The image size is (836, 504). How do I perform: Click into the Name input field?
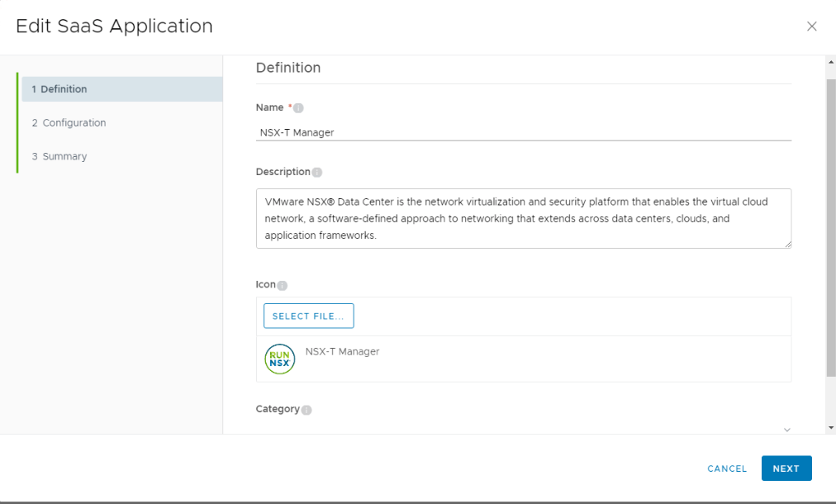point(524,132)
